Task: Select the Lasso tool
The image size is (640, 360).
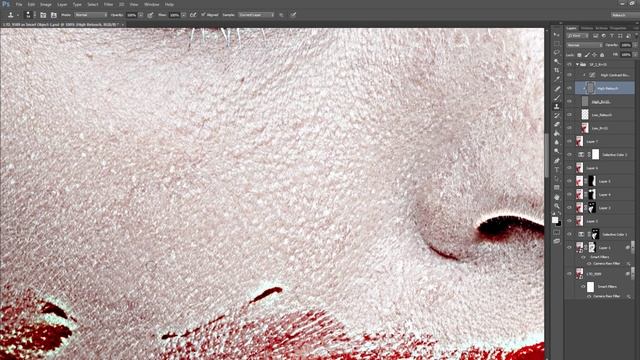Action: [557, 53]
